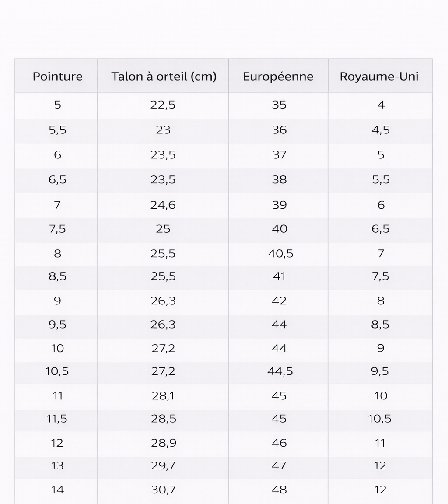Image resolution: width=448 pixels, height=504 pixels.
Task: Select the 30,7 cm measurement cell
Action: [x=163, y=490]
